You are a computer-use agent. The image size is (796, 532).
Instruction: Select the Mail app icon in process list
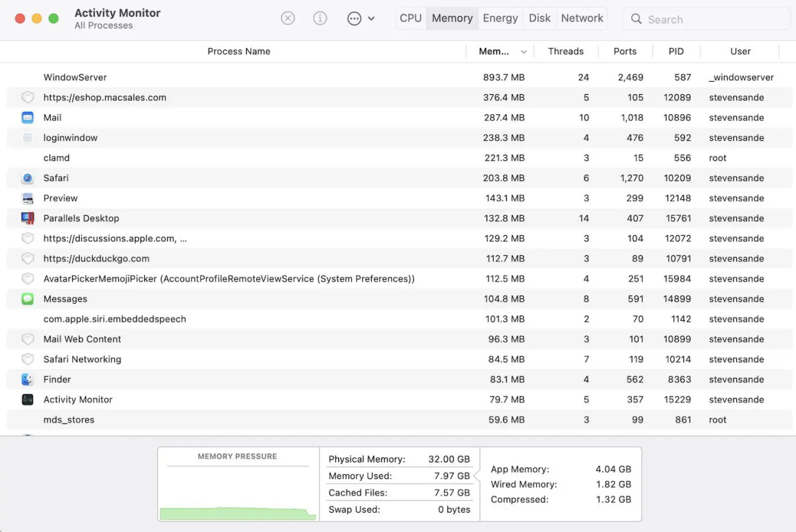click(27, 118)
